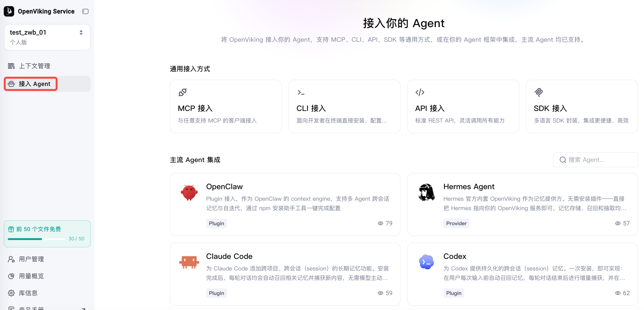This screenshot has height=310, width=644.
Task: Click the blue Codex cloud icon
Action: click(427, 262)
